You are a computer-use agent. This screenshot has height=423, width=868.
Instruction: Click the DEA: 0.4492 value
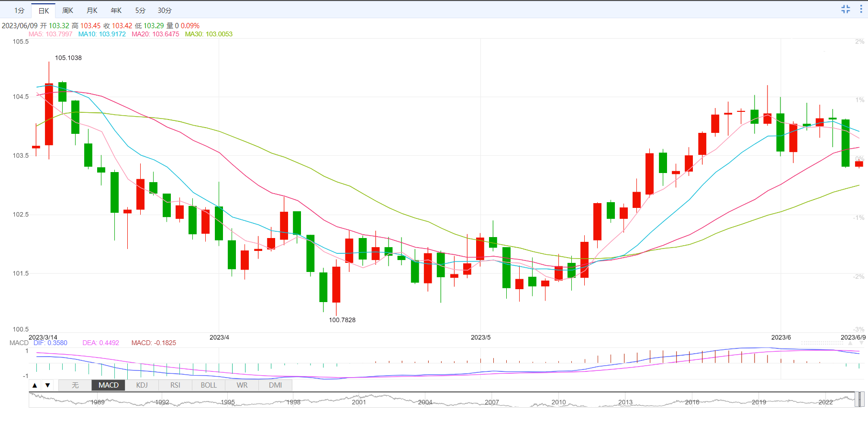tap(100, 343)
